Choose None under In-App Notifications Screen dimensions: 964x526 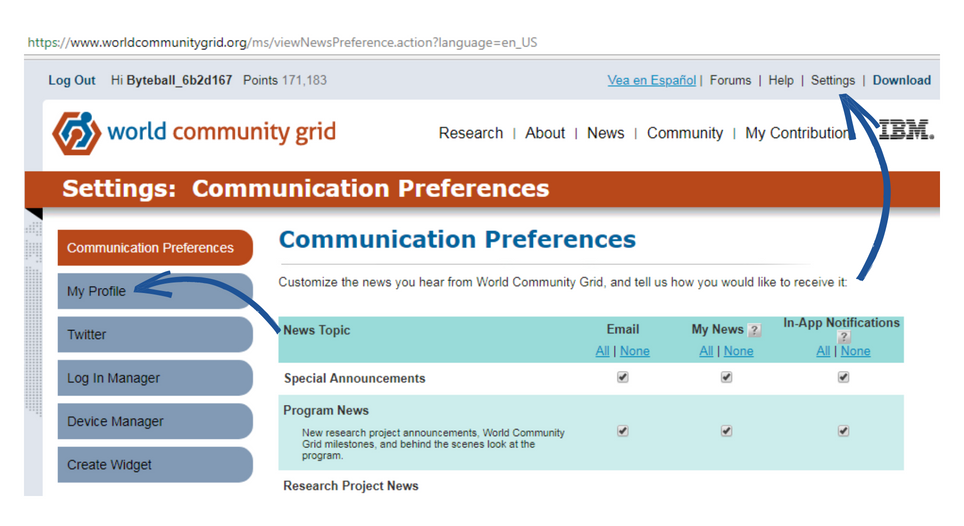tap(855, 351)
